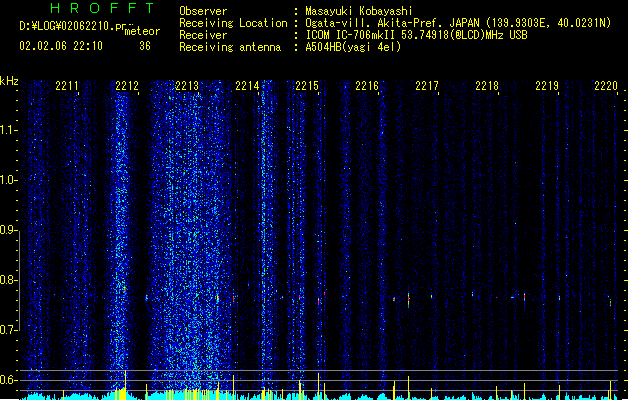629x400 pixels.
Task: Click the 0.9 kHz frequency label
Action: [x=8, y=230]
